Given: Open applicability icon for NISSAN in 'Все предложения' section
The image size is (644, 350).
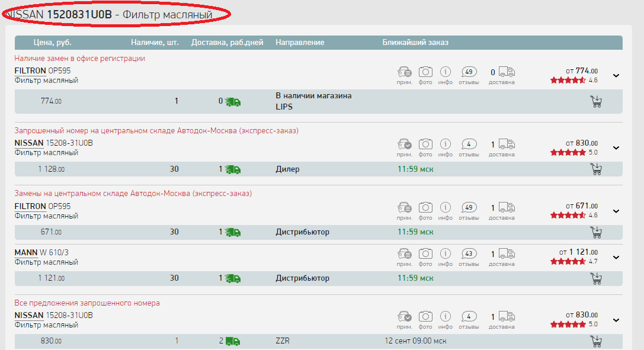Looking at the screenshot, I should (x=405, y=317).
